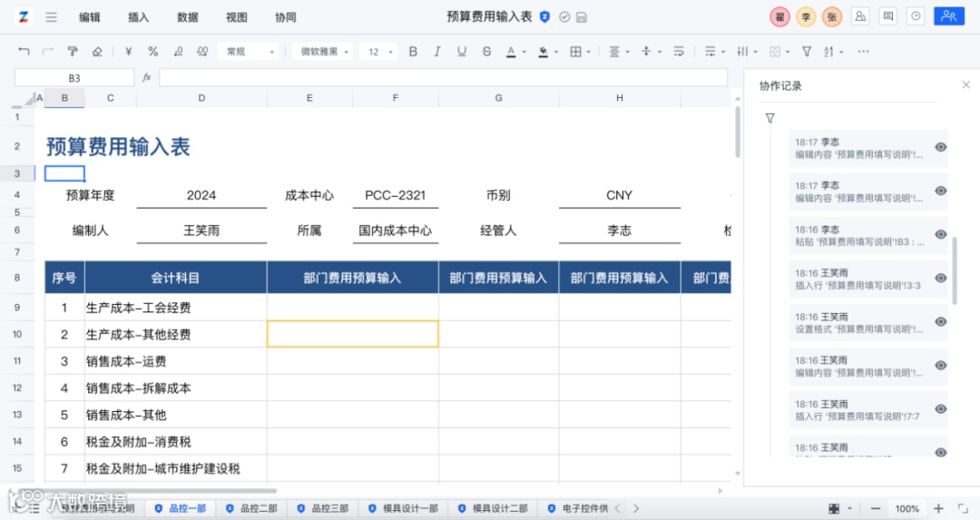The width and height of the screenshot is (980, 520).
Task: Apply the fill color bucket
Action: (x=544, y=52)
